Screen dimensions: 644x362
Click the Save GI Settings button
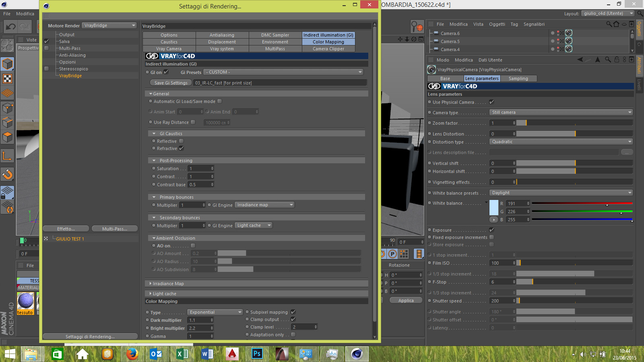pyautogui.click(x=171, y=83)
